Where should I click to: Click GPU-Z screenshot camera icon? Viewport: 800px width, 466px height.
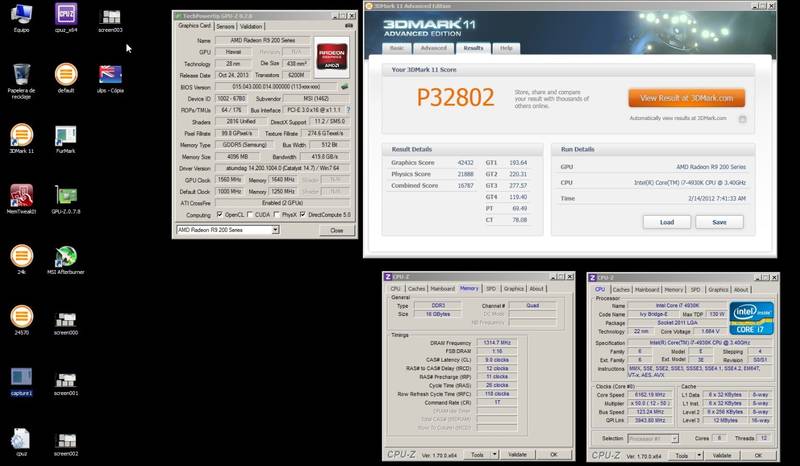349,26
